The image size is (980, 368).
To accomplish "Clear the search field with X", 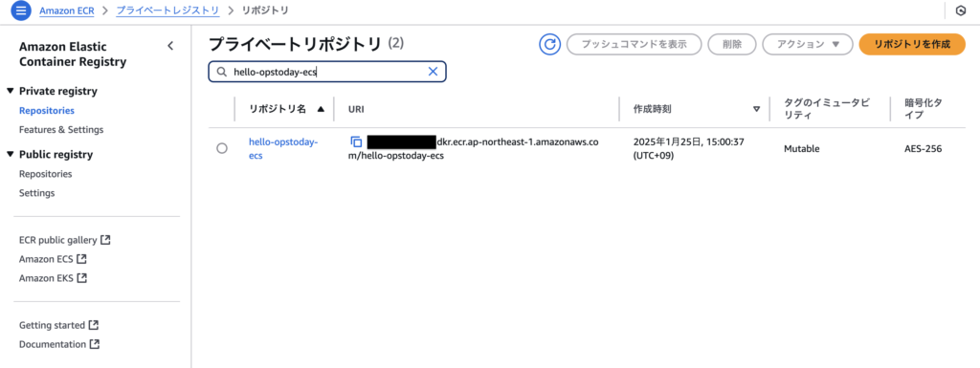I will pyautogui.click(x=433, y=72).
